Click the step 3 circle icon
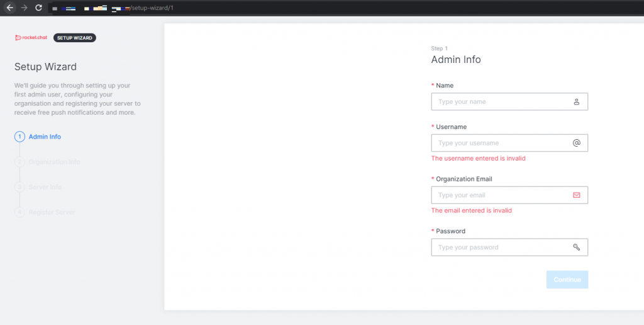Image resolution: width=644 pixels, height=325 pixels. pos(19,187)
